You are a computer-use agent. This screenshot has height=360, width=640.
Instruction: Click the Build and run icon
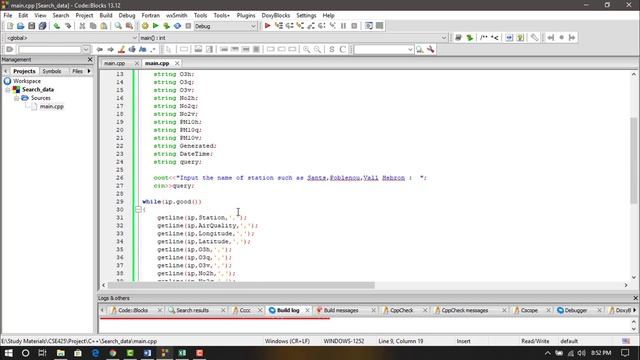(166, 26)
